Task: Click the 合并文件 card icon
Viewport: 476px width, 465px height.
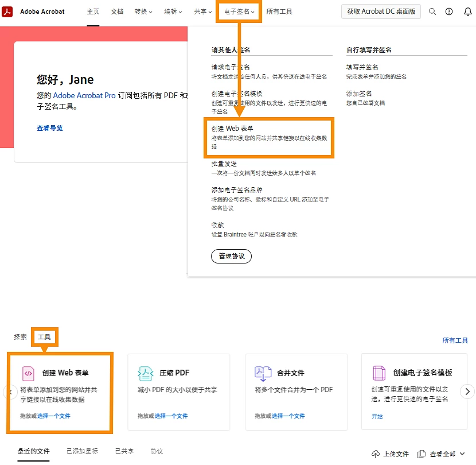Action: (x=263, y=374)
